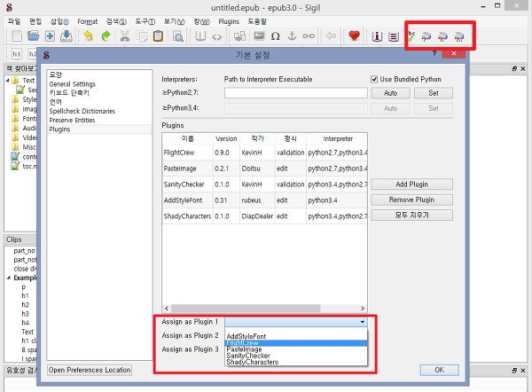The image size is (532, 392).
Task: Open the Metadata Editor icon
Action: point(377,36)
